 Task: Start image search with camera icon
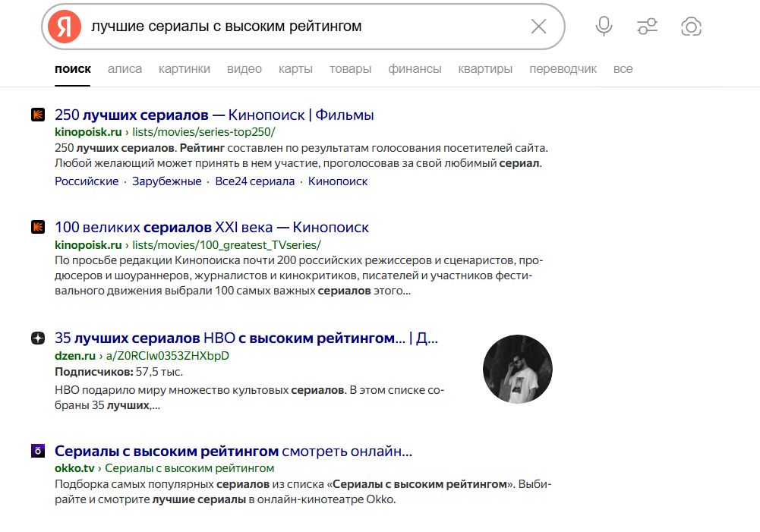coord(691,25)
